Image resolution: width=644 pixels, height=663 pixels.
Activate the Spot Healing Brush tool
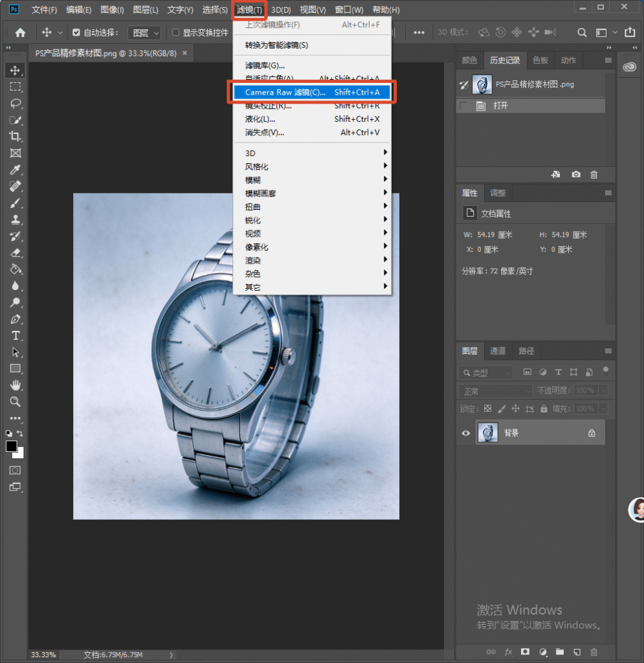click(16, 186)
